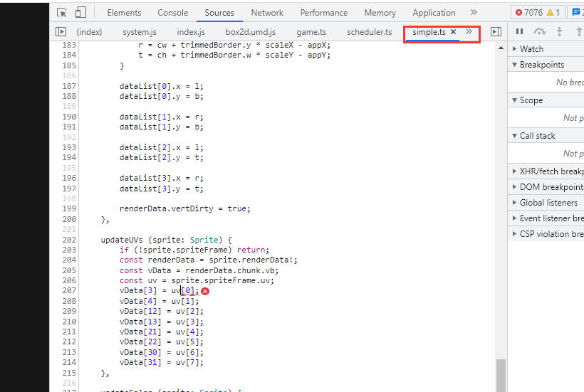584x392 pixels.
Task: Expand the XHR/fetch breakpoints section
Action: tap(546, 171)
